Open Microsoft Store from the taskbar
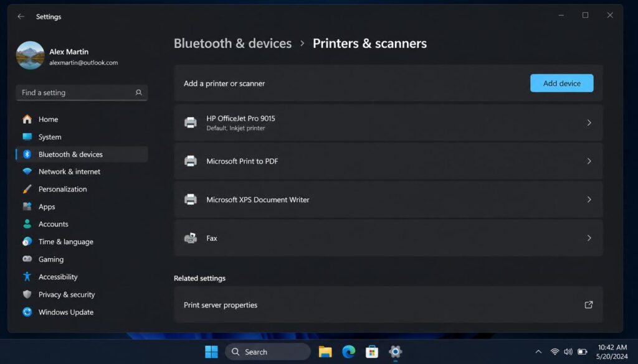Screen dimensions: 638x364 371,352
